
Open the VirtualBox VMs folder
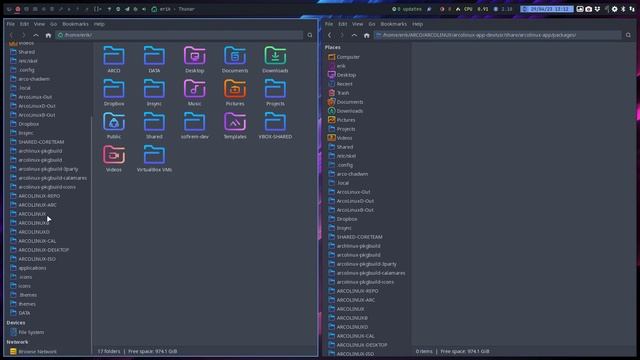point(154,158)
